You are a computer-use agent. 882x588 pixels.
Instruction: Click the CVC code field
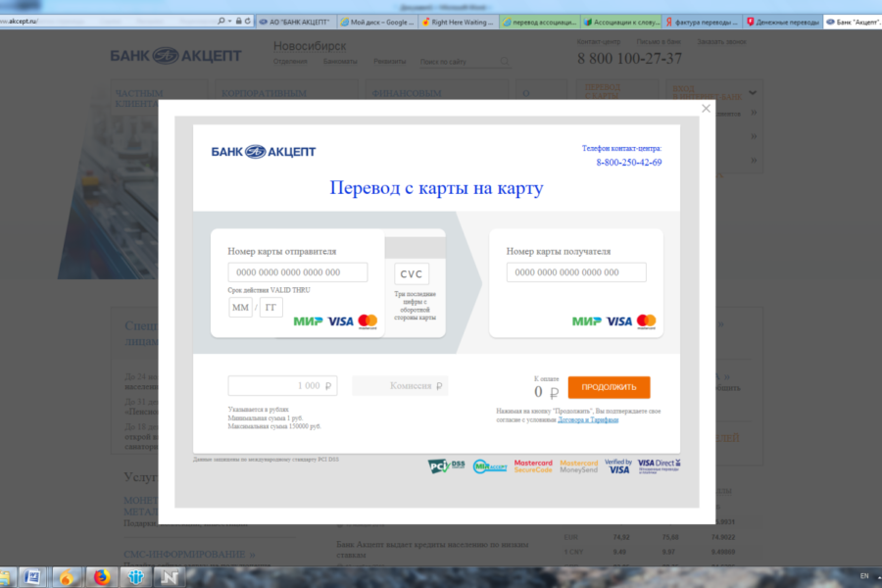pos(412,274)
